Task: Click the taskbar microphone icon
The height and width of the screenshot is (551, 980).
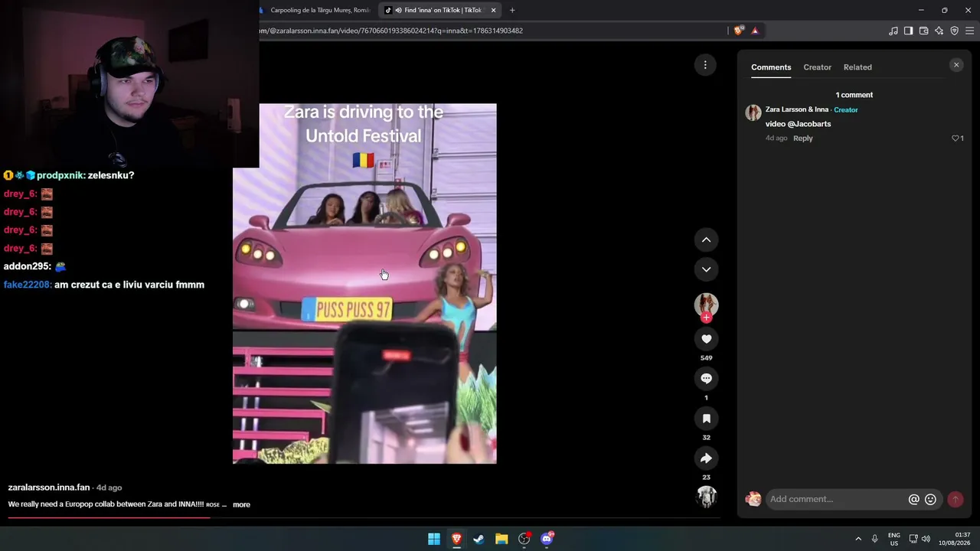Action: 874,539
